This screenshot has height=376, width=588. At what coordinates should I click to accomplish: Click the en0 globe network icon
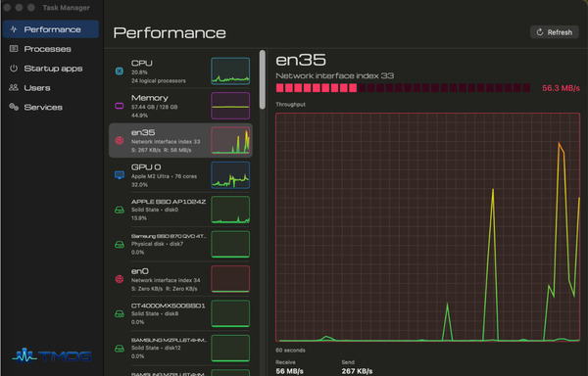[120, 279]
